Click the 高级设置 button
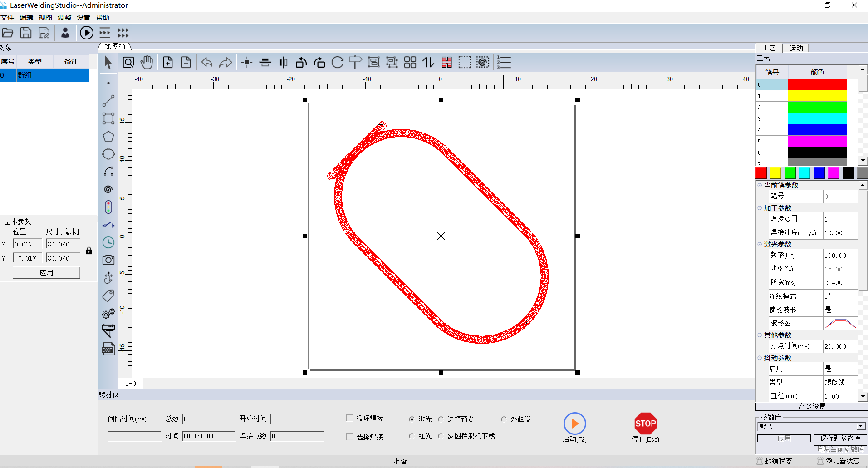The width and height of the screenshot is (868, 468). (812, 406)
